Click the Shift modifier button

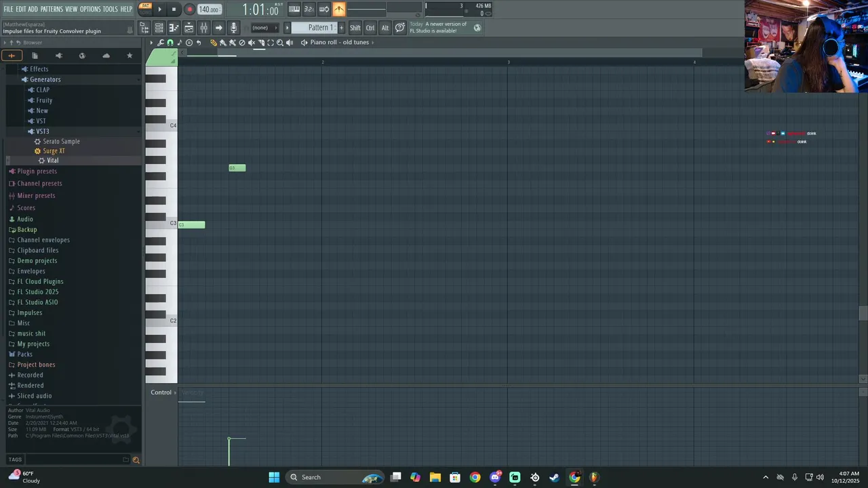[x=355, y=28]
